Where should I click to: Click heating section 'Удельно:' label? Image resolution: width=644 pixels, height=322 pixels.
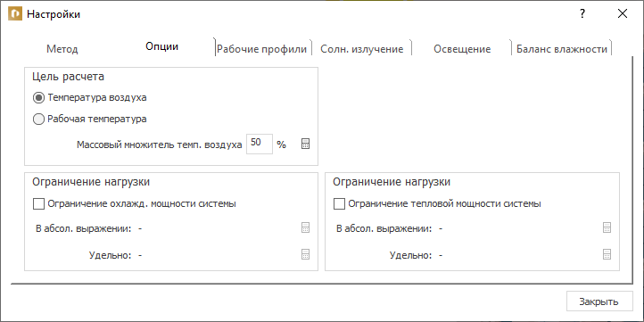(x=410, y=255)
